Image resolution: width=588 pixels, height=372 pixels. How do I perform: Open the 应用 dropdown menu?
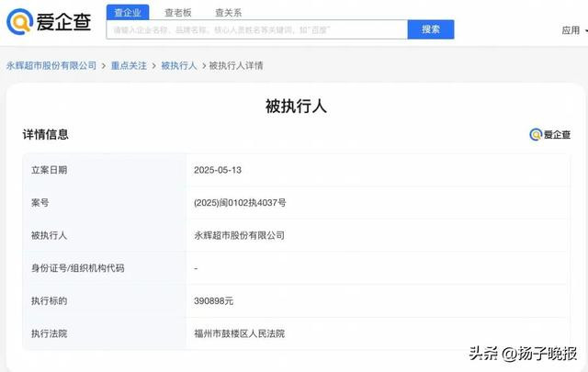point(574,30)
